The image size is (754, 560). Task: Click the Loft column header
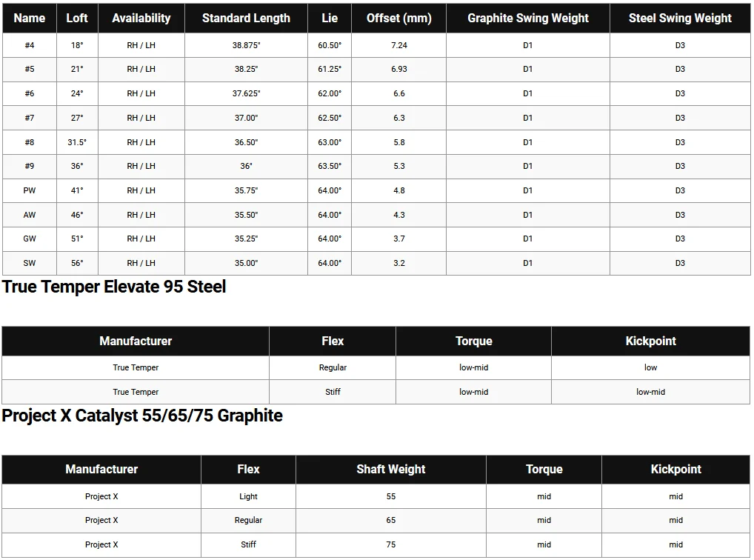pos(77,18)
